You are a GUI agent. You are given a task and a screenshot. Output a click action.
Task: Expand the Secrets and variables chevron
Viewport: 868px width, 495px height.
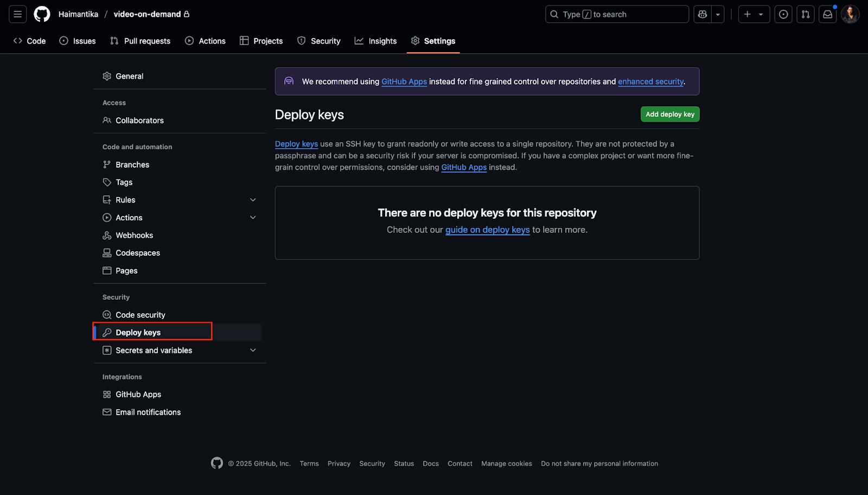(253, 350)
